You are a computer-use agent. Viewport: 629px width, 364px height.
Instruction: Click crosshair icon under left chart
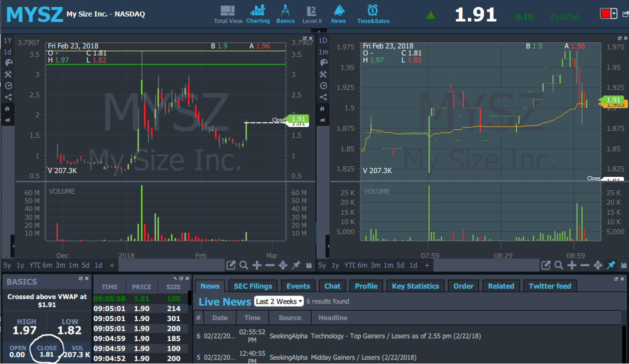[282, 265]
